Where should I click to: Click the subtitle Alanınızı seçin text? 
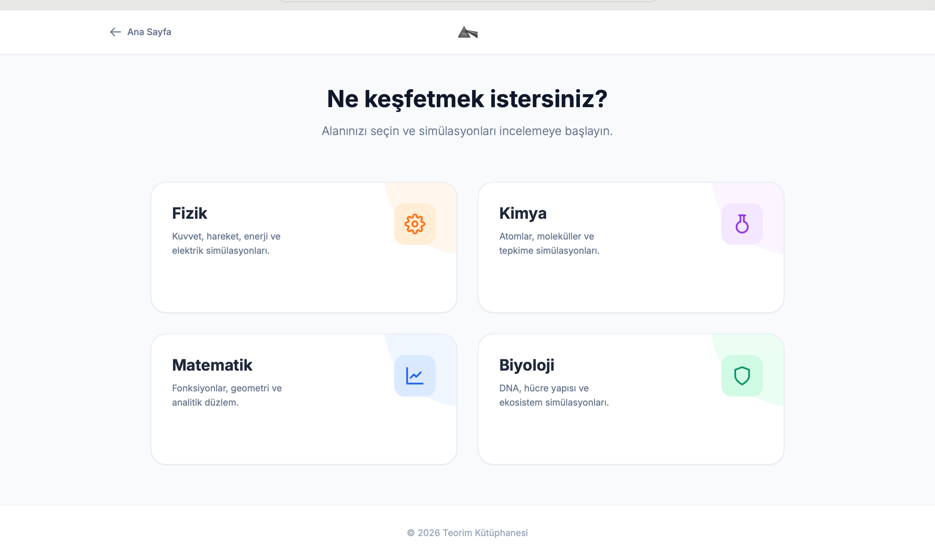point(467,131)
